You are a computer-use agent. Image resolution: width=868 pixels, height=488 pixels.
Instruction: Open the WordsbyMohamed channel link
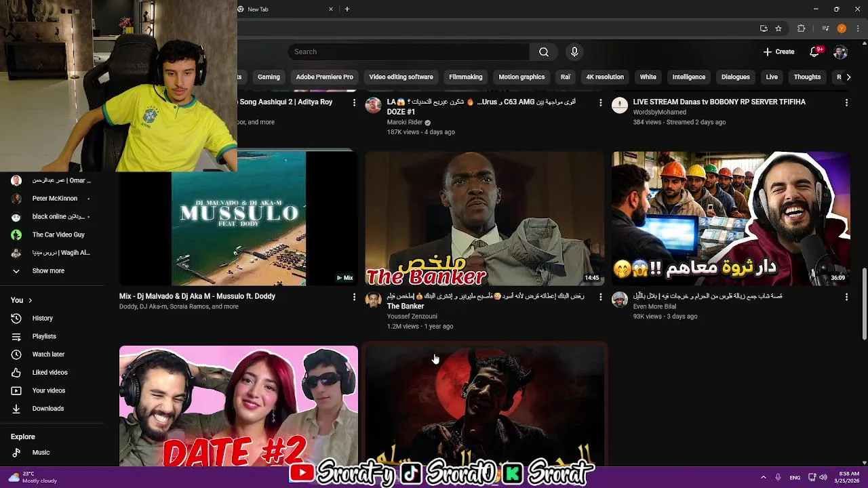pyautogui.click(x=659, y=113)
